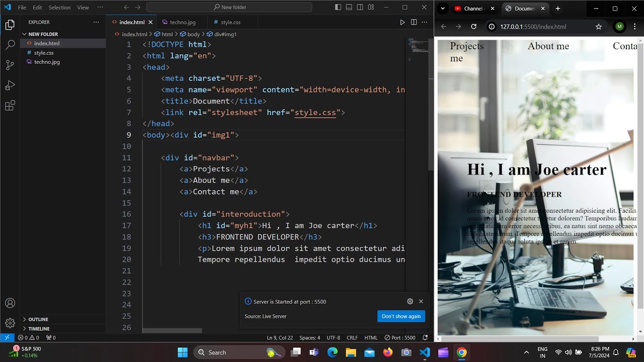Go back with VS Code navigation arrow
The image size is (644, 362).
pyautogui.click(x=126, y=8)
